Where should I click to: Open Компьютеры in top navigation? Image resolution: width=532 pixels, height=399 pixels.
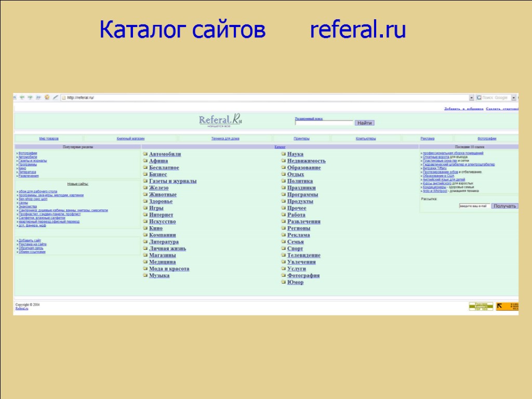[x=366, y=138]
